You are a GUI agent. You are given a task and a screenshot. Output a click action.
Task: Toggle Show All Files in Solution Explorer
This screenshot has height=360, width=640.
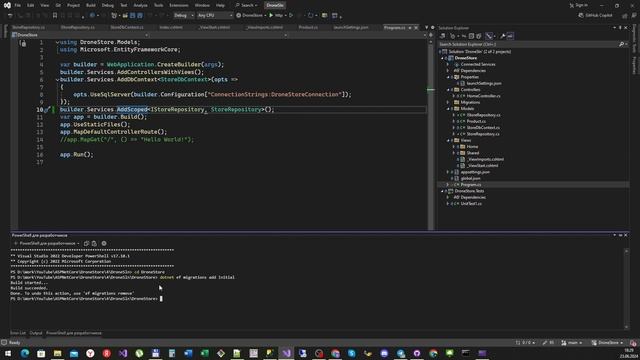479,36
